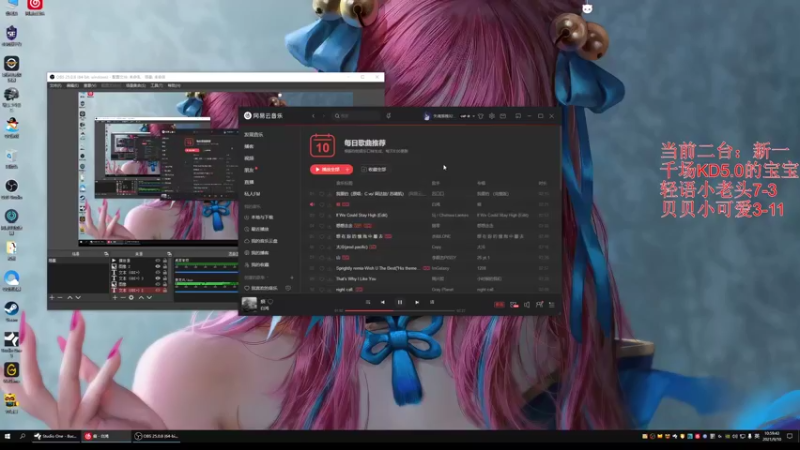Image resolution: width=800 pixels, height=450 pixels.
Task: Remove selected source in OBS Sources panel
Action: pyautogui.click(x=123, y=297)
